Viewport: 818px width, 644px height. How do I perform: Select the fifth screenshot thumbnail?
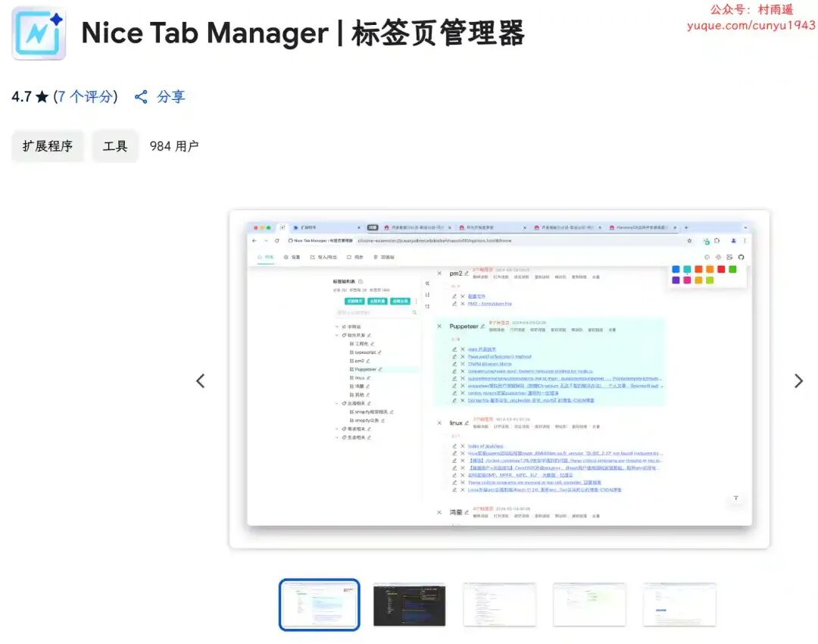pos(679,605)
